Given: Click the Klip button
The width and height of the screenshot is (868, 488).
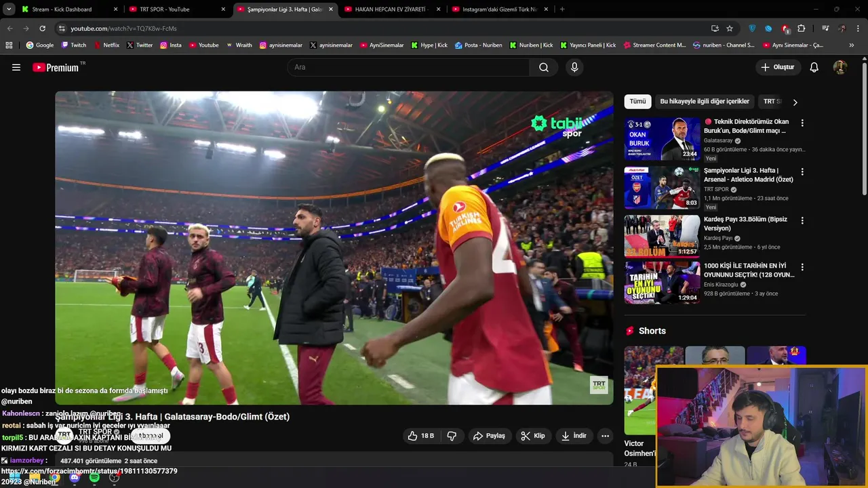Looking at the screenshot, I should (x=533, y=436).
